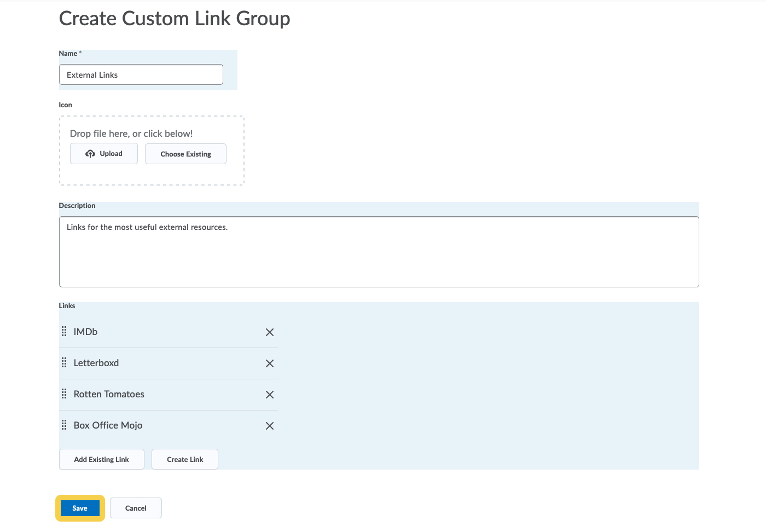The height and width of the screenshot is (532, 766).
Task: Click Add Existing Link button
Action: (x=102, y=459)
